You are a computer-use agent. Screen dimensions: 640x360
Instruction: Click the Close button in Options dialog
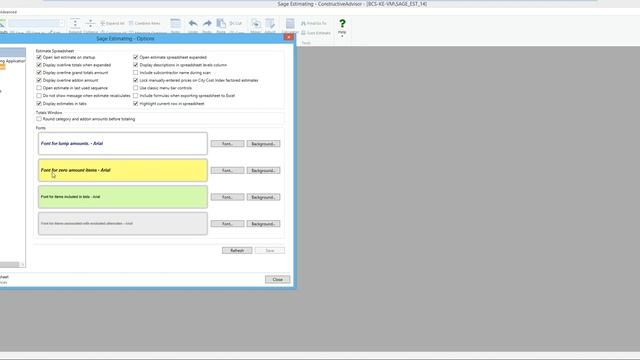tap(278, 279)
